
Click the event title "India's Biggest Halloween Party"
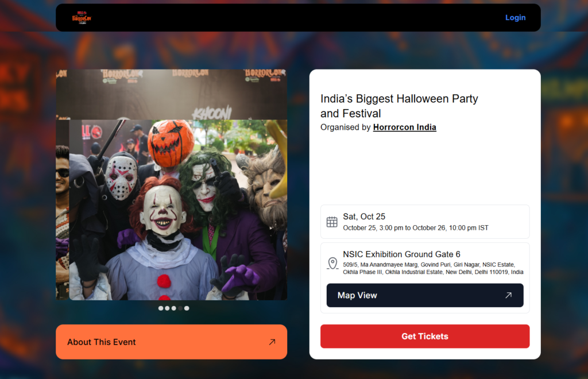(399, 99)
